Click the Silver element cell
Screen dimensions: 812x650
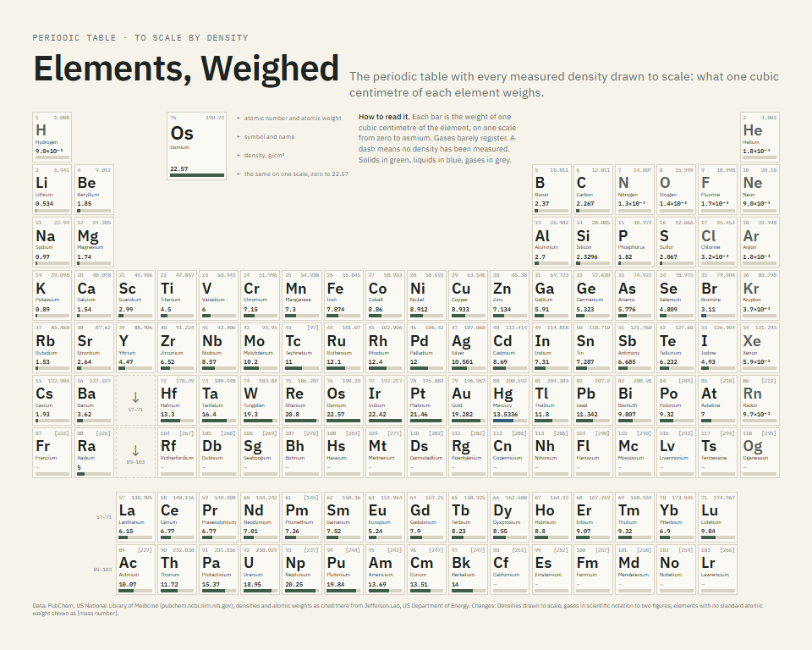(469, 347)
